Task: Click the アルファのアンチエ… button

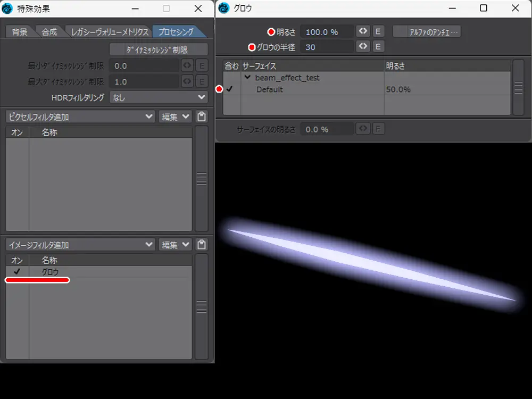Action: tap(426, 31)
